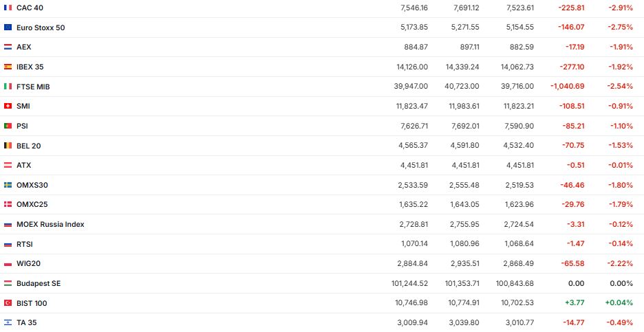Click the Hungarian flag beside Budapest SE
The height and width of the screenshot is (332, 644).
point(8,284)
